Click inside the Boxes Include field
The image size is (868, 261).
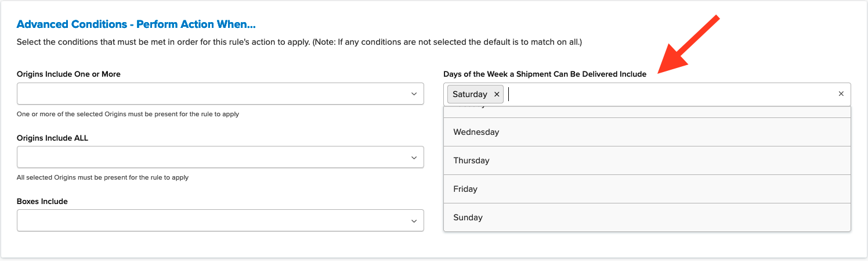[x=209, y=221]
